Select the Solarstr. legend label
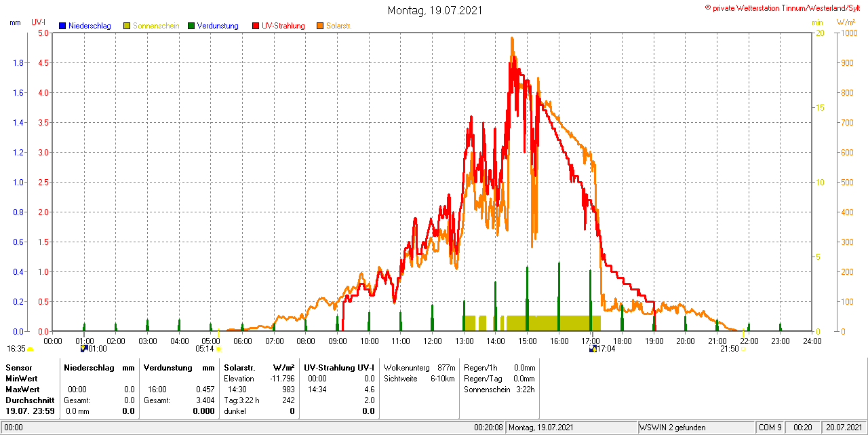The height and width of the screenshot is (435, 868). pyautogui.click(x=338, y=26)
